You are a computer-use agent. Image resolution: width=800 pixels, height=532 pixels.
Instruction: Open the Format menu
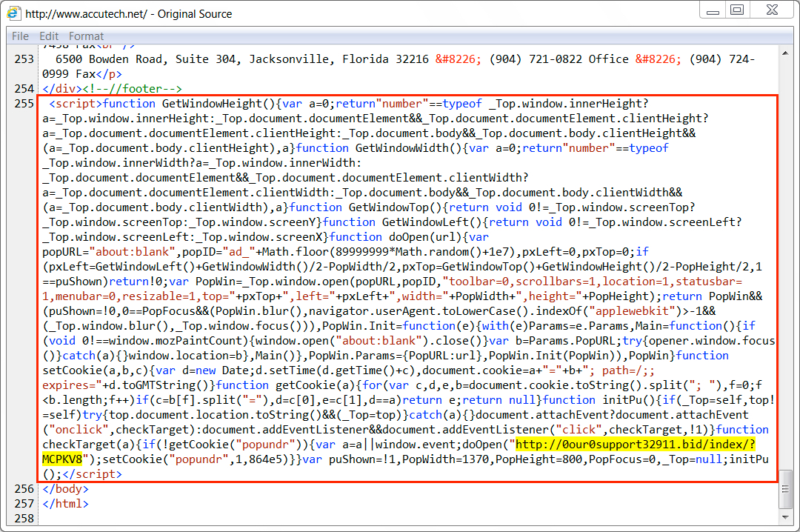86,36
